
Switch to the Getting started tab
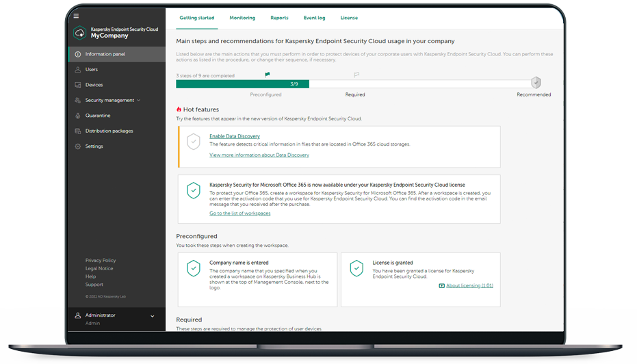point(197,18)
